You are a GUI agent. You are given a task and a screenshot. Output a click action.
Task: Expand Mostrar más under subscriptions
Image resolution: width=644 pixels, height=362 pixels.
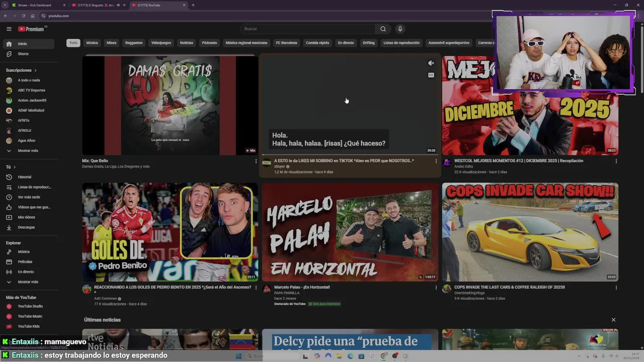pos(30,151)
